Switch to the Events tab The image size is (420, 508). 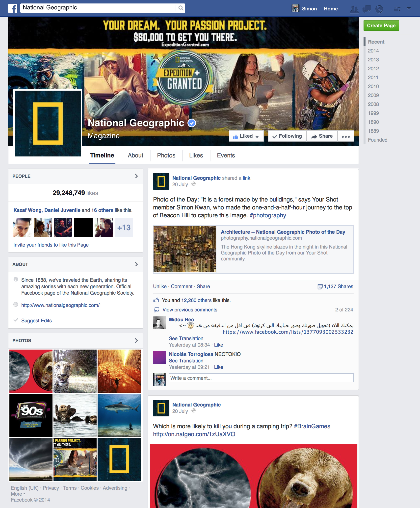(226, 155)
